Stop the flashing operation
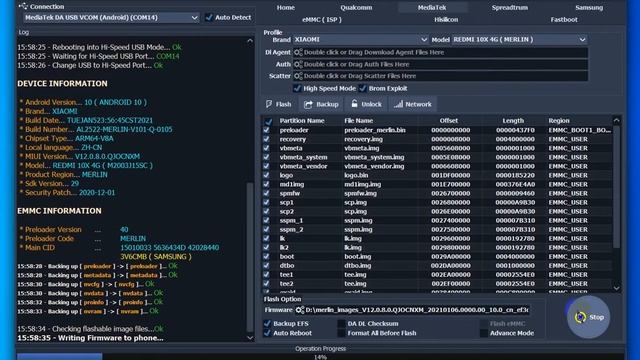 pos(589,317)
